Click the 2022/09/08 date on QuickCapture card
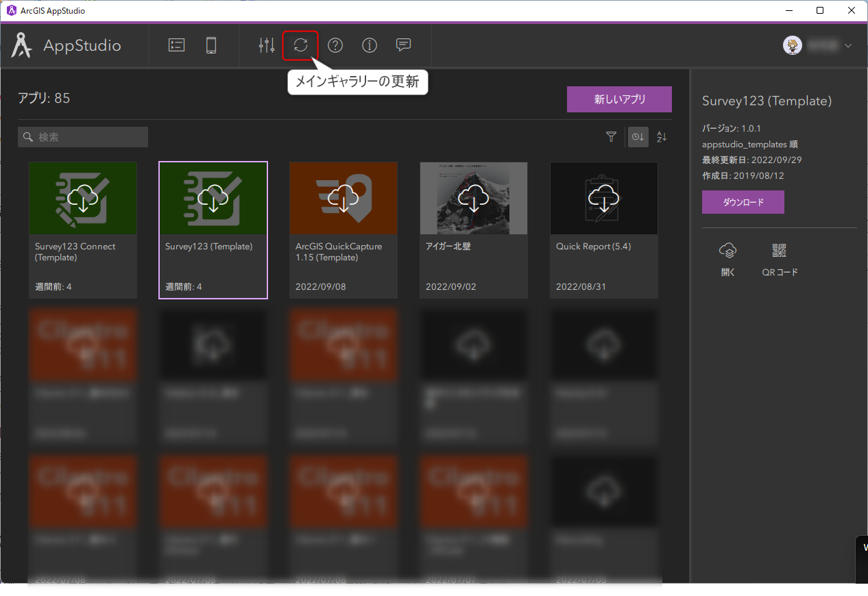The image size is (868, 596). (321, 286)
